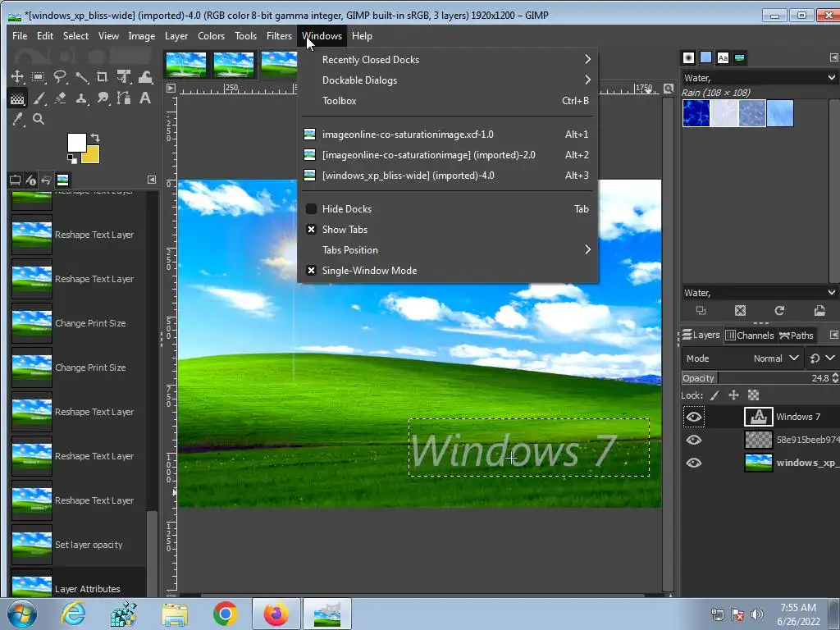Open patterns dock configure tab menu

[x=833, y=57]
